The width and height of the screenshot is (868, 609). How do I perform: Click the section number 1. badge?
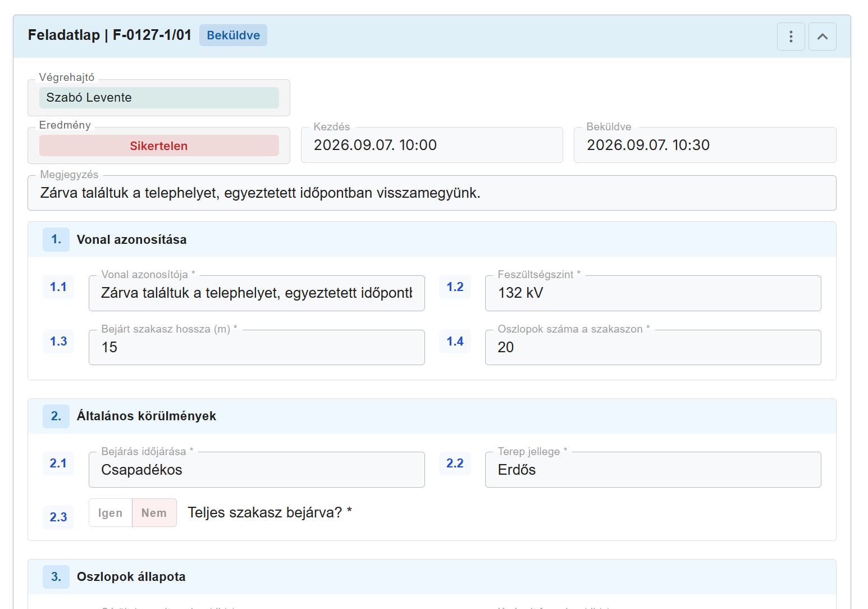(56, 240)
